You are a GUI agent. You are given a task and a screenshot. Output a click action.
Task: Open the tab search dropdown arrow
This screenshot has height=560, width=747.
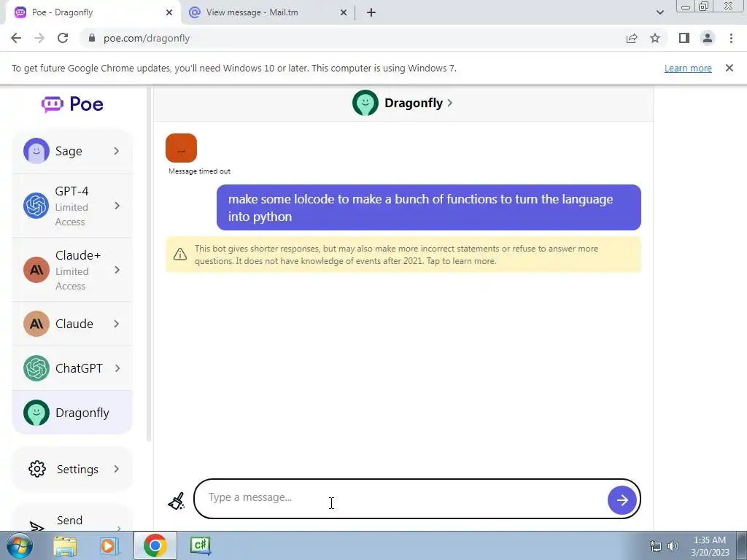[659, 12]
